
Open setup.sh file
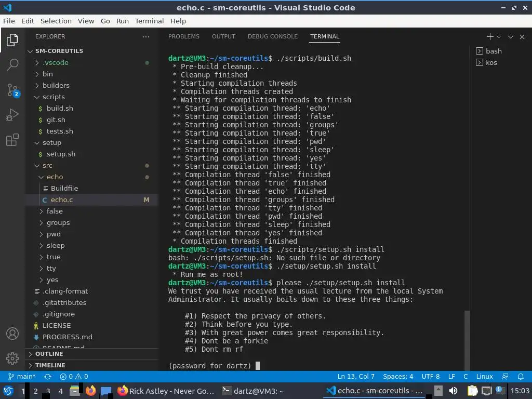(x=91, y=154)
